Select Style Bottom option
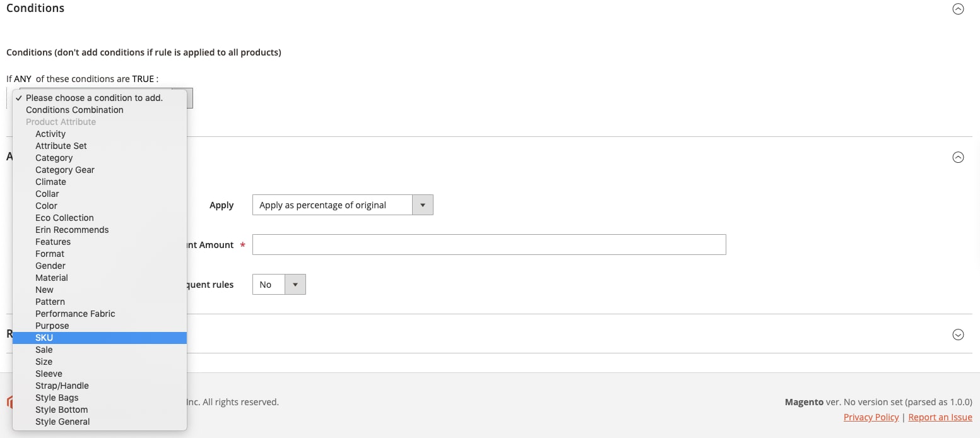 [x=100, y=410]
